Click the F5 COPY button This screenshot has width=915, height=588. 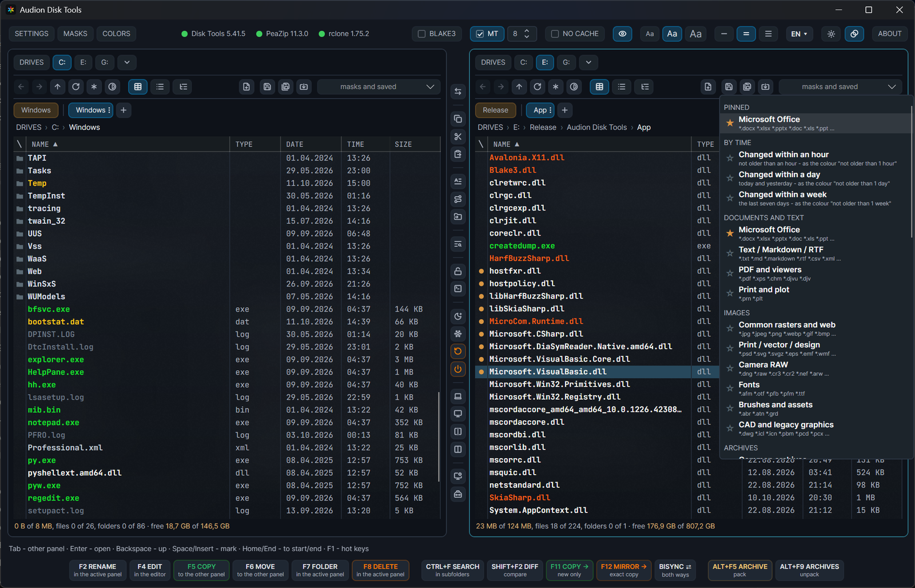point(201,570)
